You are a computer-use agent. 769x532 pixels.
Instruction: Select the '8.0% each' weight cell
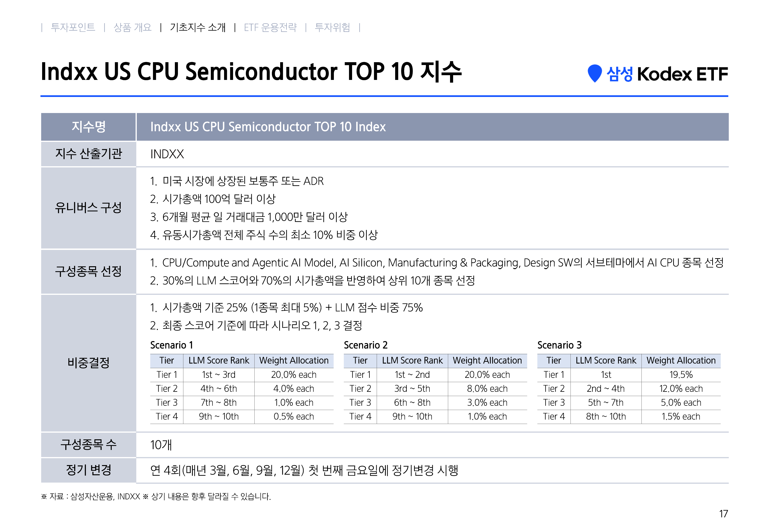487,389
